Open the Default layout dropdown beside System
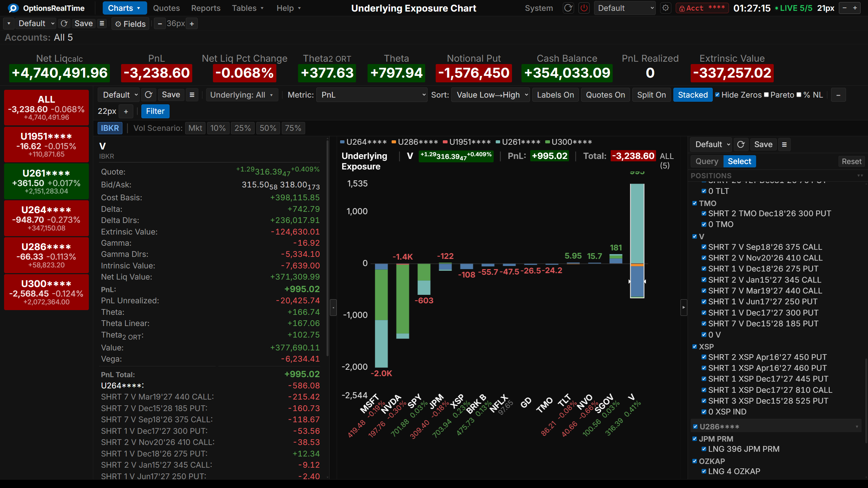The width and height of the screenshot is (868, 488). click(625, 8)
